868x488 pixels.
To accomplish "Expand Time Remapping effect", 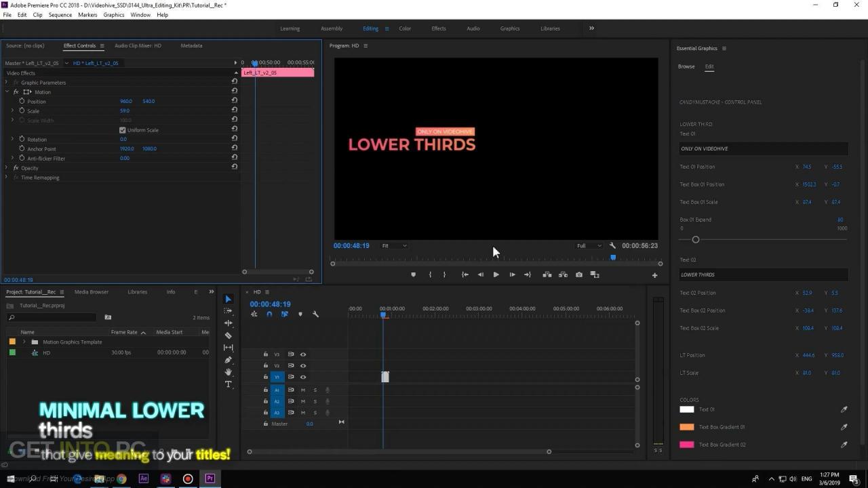I will [x=7, y=177].
